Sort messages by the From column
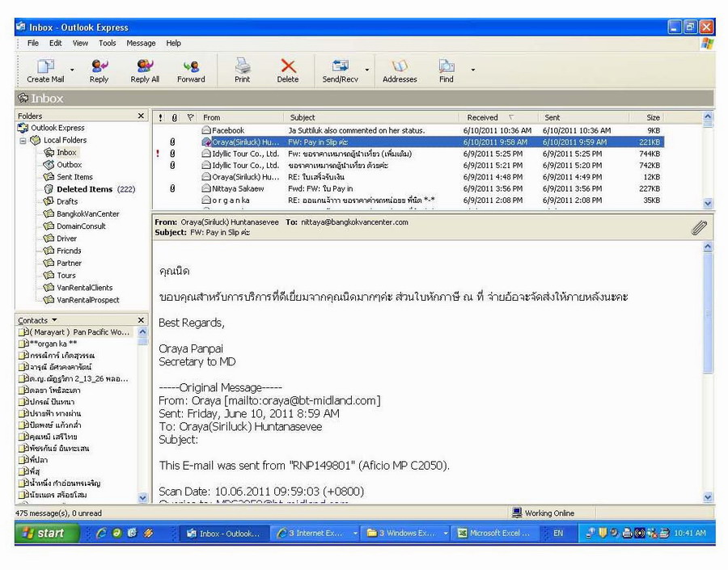728x570 pixels. click(x=240, y=117)
